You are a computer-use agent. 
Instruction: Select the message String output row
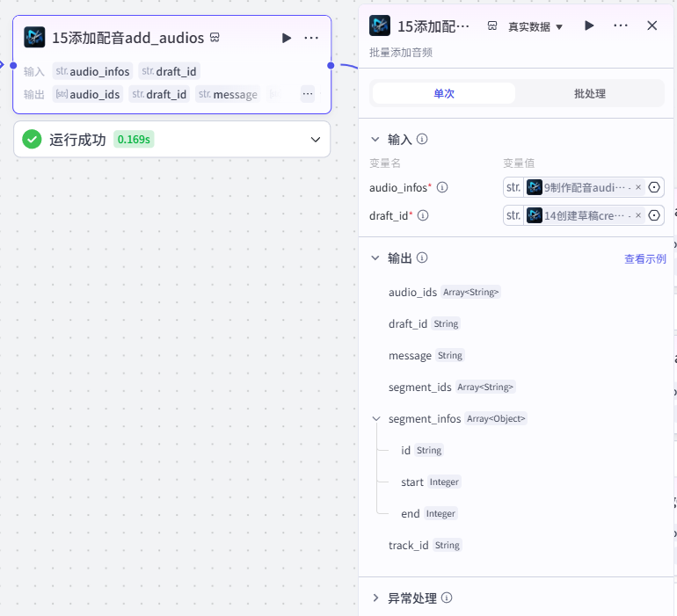tap(426, 355)
